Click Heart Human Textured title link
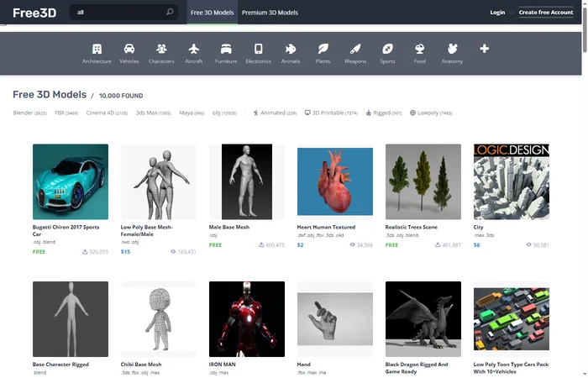The image size is (588, 378). click(326, 228)
